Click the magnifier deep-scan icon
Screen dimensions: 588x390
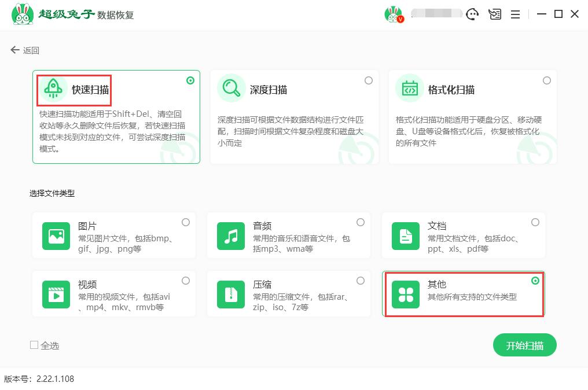231,88
